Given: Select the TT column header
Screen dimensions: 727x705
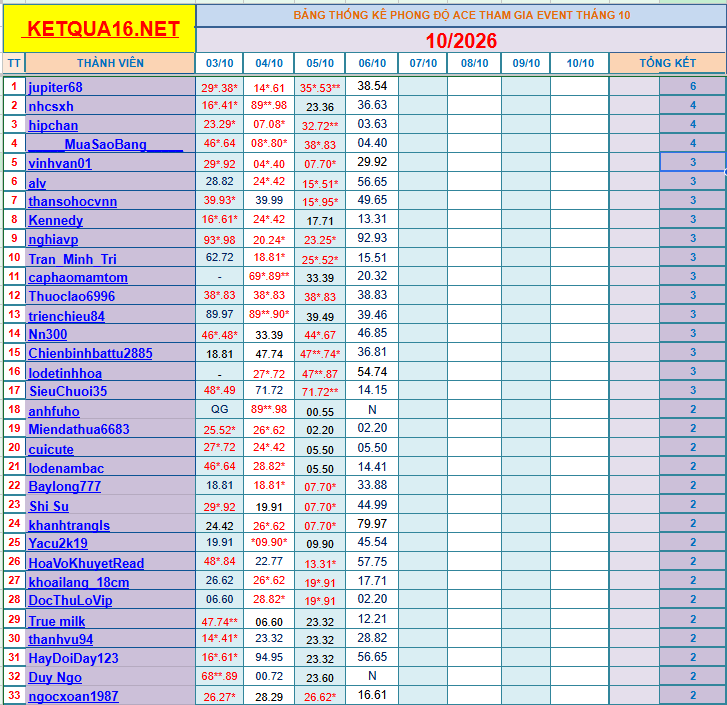Looking at the screenshot, I should (x=14, y=63).
